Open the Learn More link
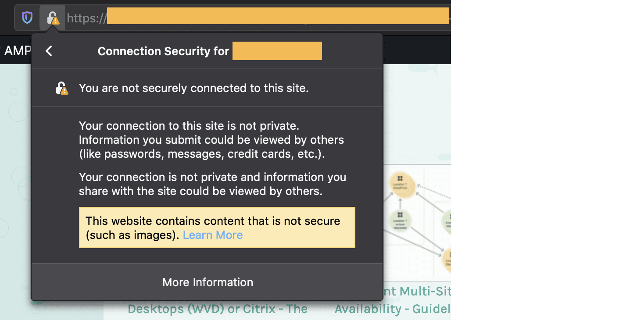Screen dimensions: 644x320 (212, 235)
